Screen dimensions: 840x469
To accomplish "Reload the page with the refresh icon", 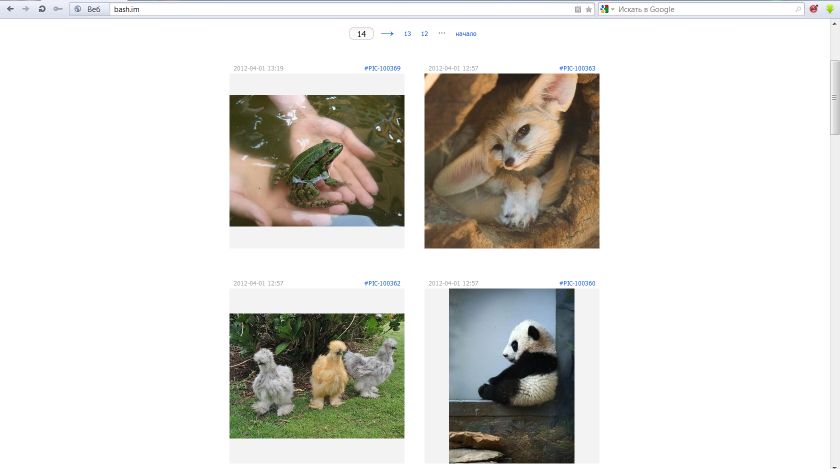I will [x=42, y=9].
